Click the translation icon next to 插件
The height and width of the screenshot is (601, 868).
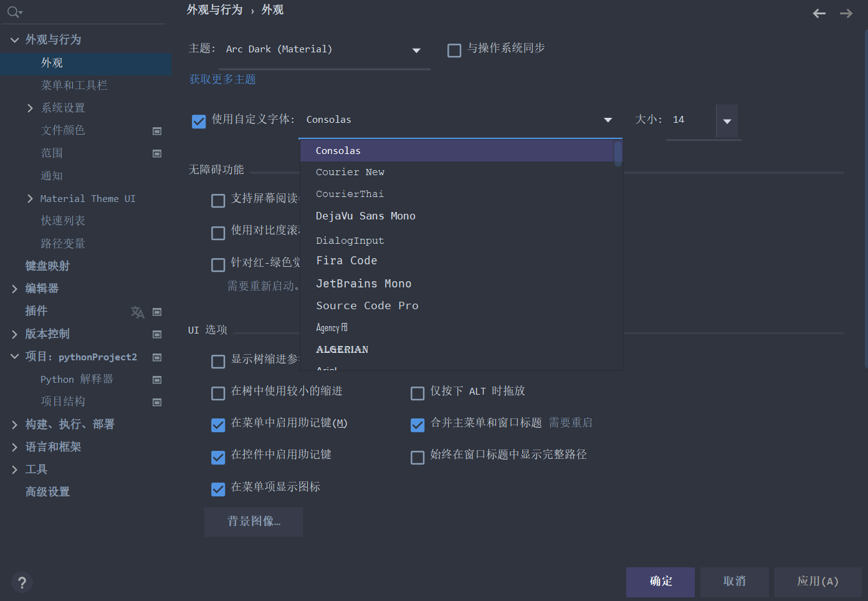pyautogui.click(x=137, y=311)
